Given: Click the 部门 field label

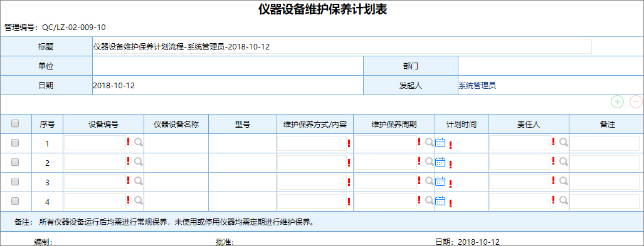Looking at the screenshot, I should pyautogui.click(x=411, y=66).
